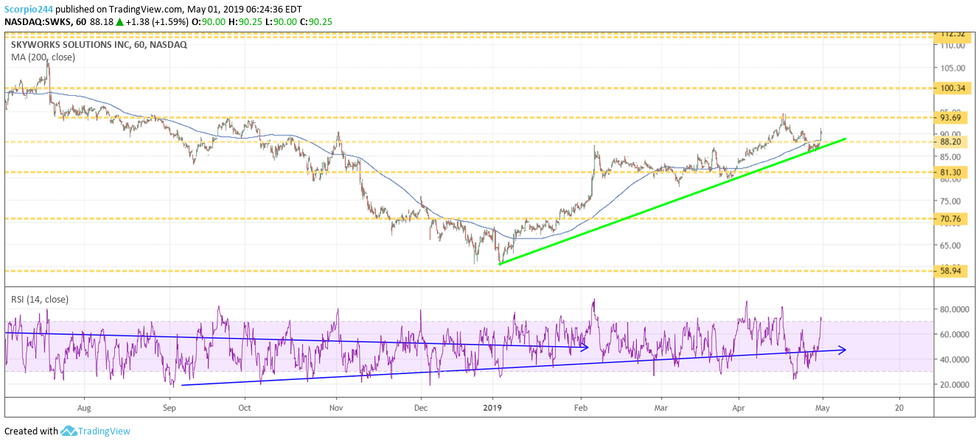
Task: Click the MA (200, close) indicator label
Action: (x=42, y=57)
